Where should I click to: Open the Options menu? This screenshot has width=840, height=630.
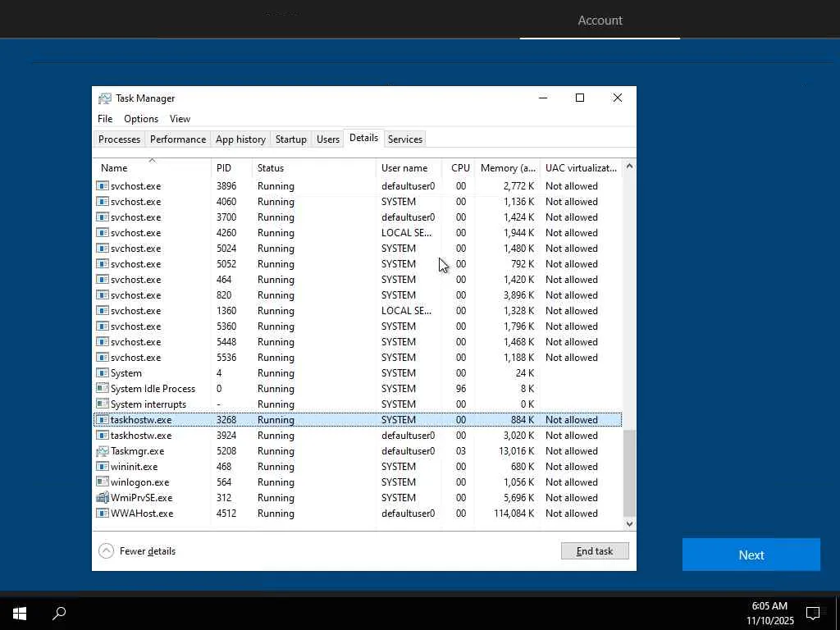(x=141, y=119)
